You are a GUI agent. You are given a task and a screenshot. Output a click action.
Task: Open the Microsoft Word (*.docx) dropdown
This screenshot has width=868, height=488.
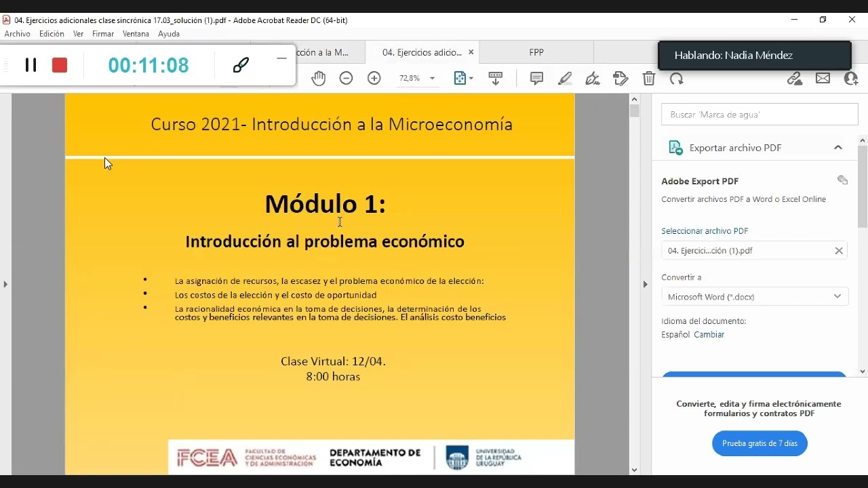point(755,297)
